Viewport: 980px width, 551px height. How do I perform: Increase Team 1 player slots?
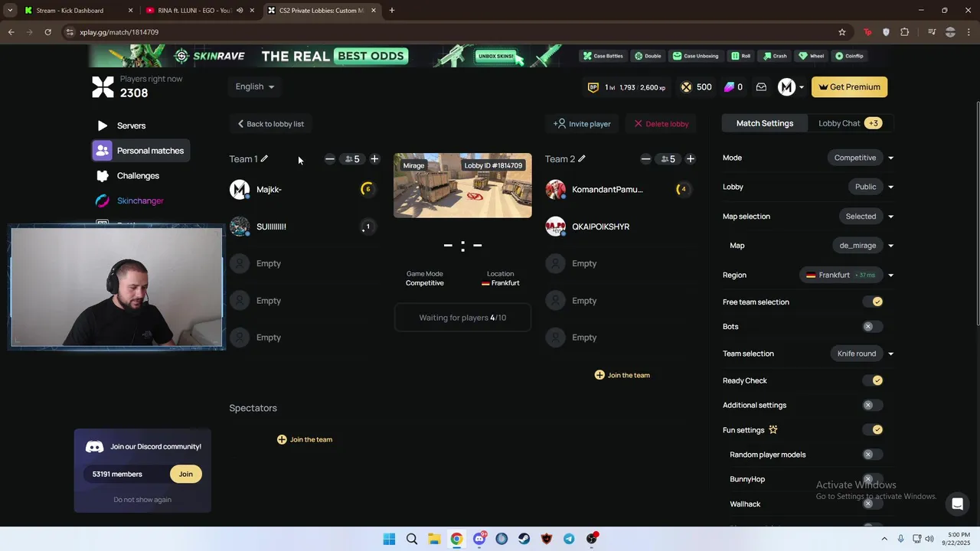coord(374,159)
